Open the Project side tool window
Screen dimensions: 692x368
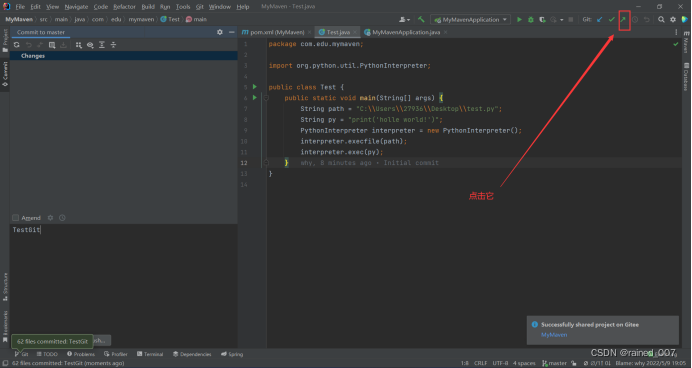(x=5, y=41)
